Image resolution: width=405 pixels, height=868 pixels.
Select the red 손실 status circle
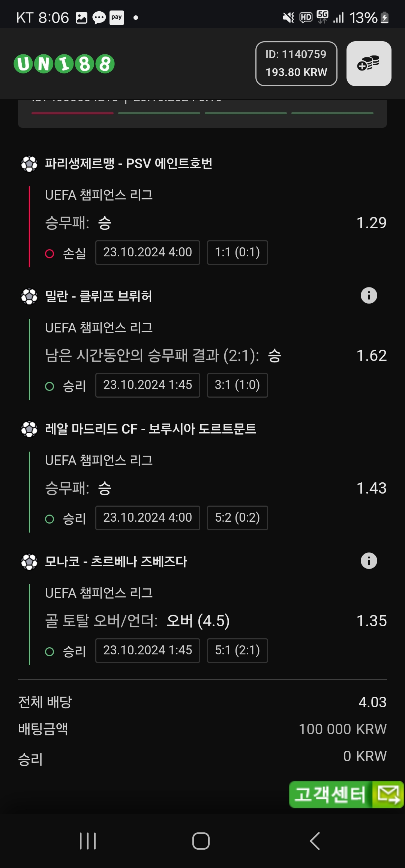pyautogui.click(x=49, y=254)
